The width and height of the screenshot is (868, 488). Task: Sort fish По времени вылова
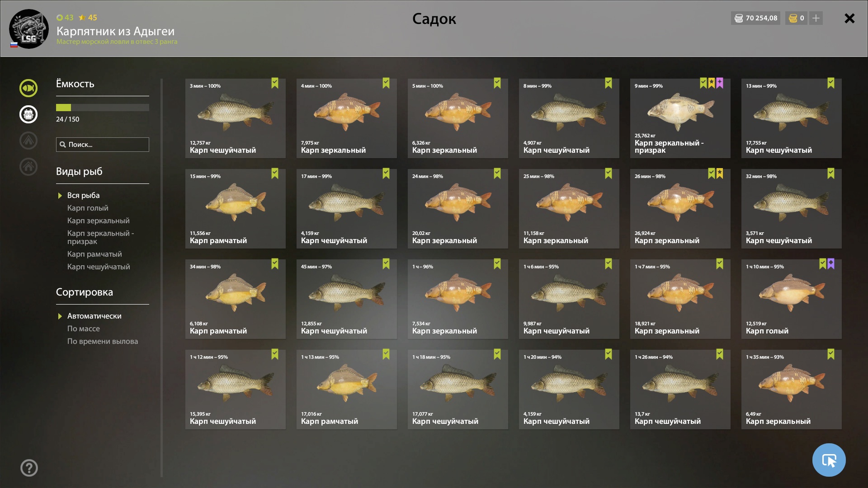103,341
